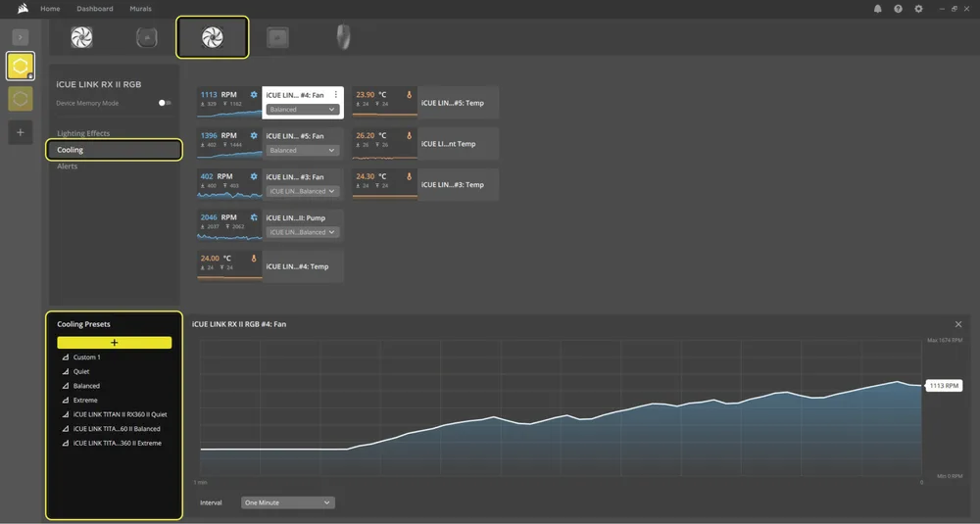Click curve icon beside Quiet preset
The width and height of the screenshot is (980, 524).
click(65, 371)
